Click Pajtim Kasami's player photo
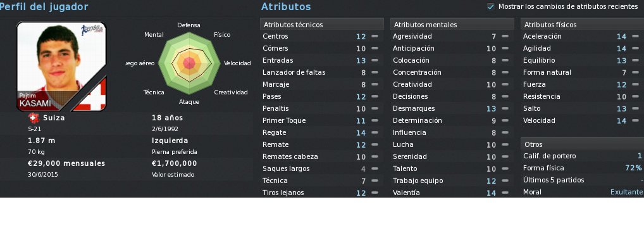The image size is (644, 228). pos(61,66)
